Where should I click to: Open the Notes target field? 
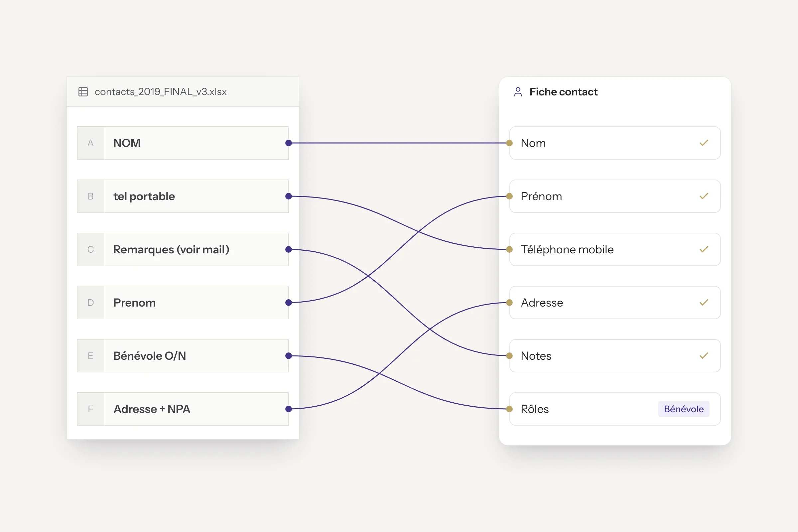(x=615, y=355)
